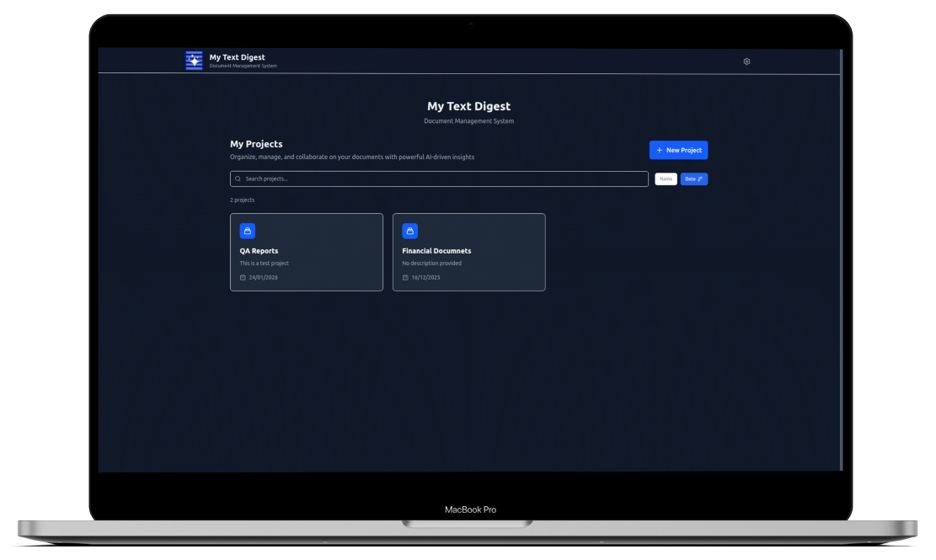Screen dimensions: 936x560
Task: Click the page scrollbar at the right edge
Action: coord(841,260)
